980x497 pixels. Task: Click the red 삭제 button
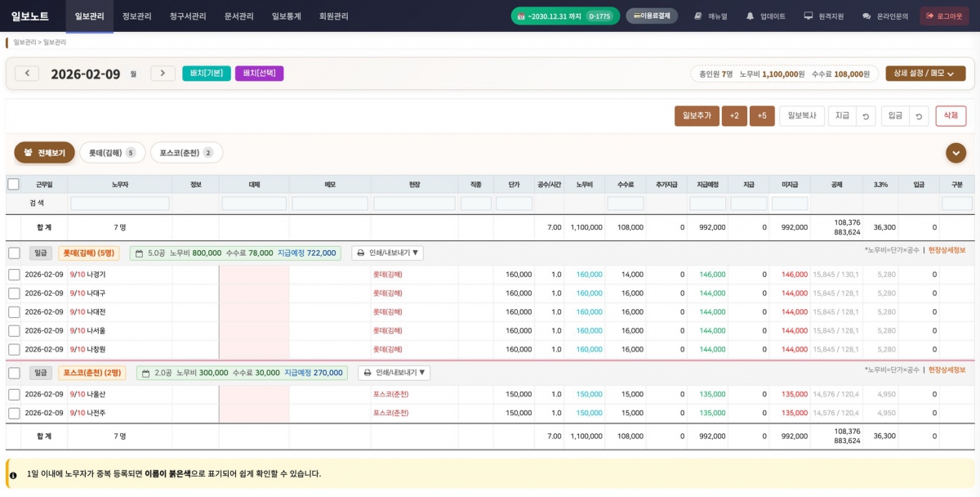pos(951,116)
